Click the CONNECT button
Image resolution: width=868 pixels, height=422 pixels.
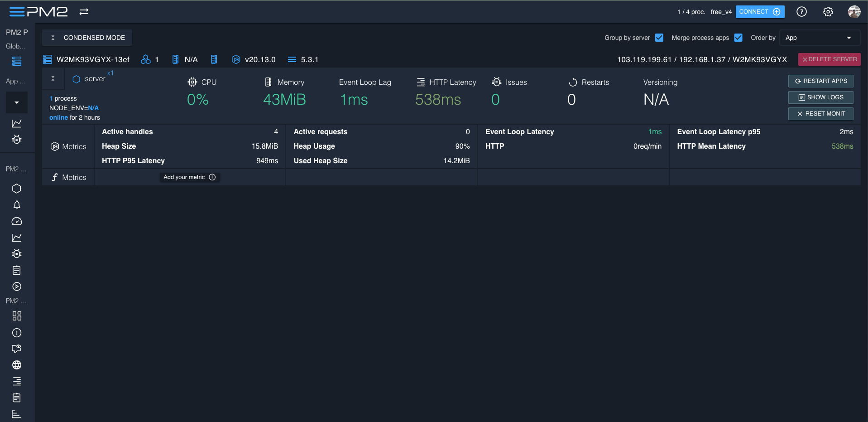tap(760, 12)
